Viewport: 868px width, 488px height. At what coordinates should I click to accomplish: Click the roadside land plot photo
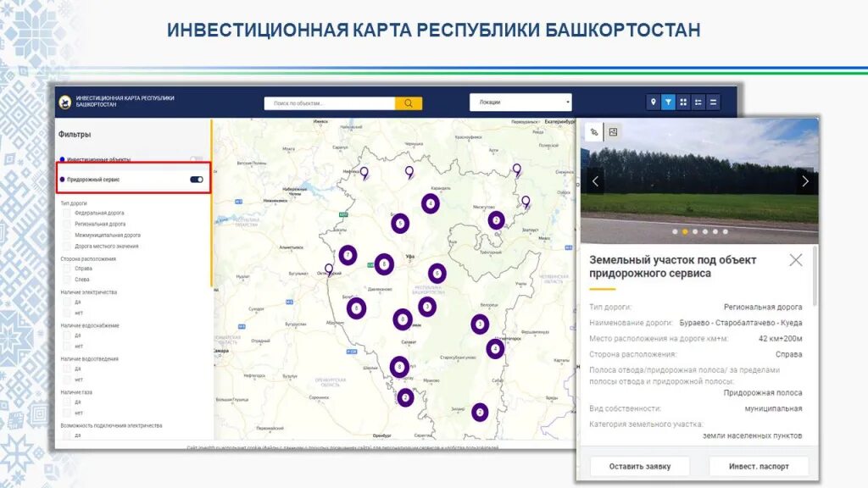coord(699,181)
